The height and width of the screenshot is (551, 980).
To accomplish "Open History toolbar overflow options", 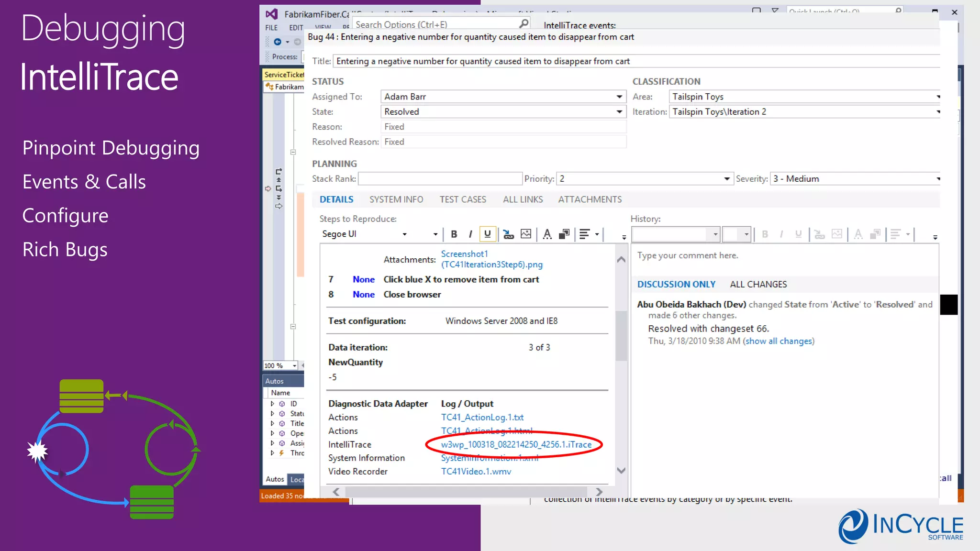I will (x=935, y=237).
